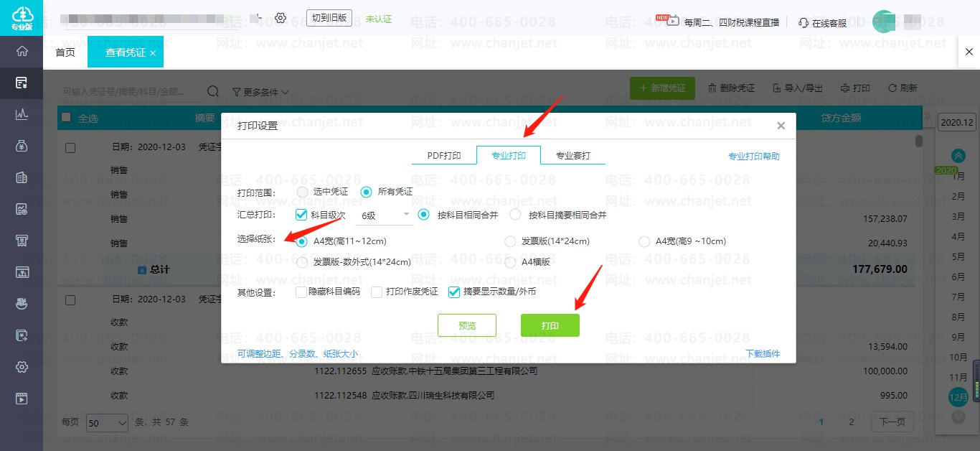Choose A4横版 paper option
980x451 pixels.
coord(510,262)
